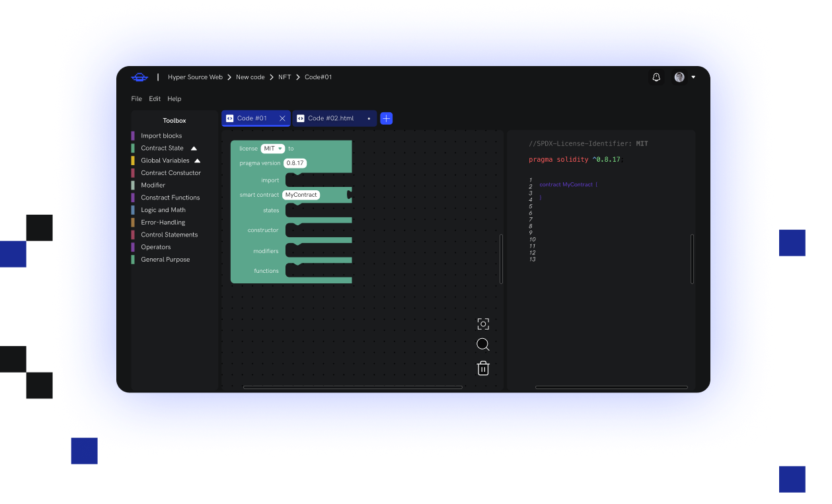Viewport: 832px width, 504px height.
Task: Click the center workspace focus icon
Action: (x=483, y=324)
